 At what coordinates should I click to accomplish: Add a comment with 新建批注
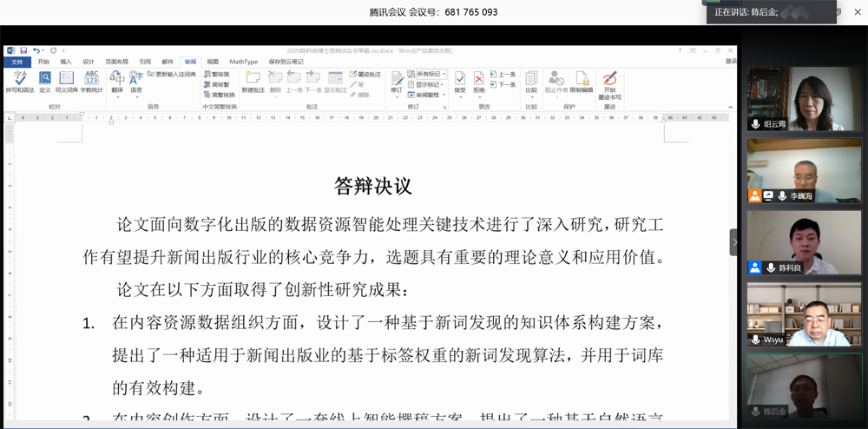coord(253,82)
